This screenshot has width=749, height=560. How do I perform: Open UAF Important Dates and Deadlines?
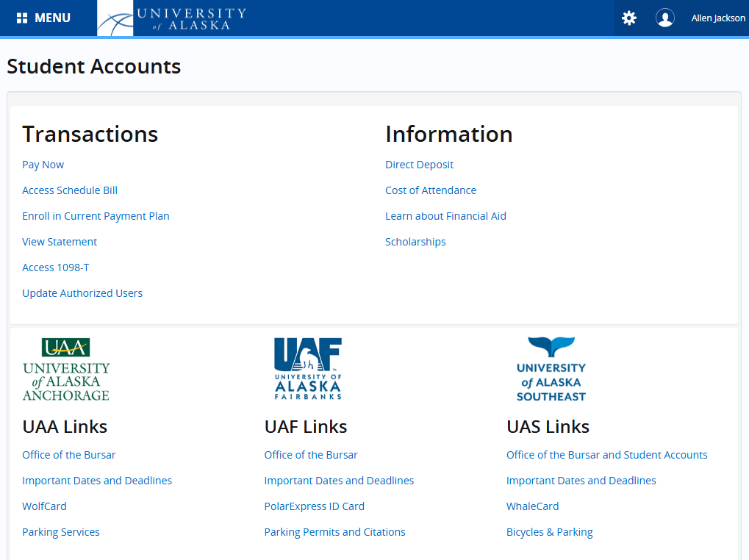tap(339, 481)
